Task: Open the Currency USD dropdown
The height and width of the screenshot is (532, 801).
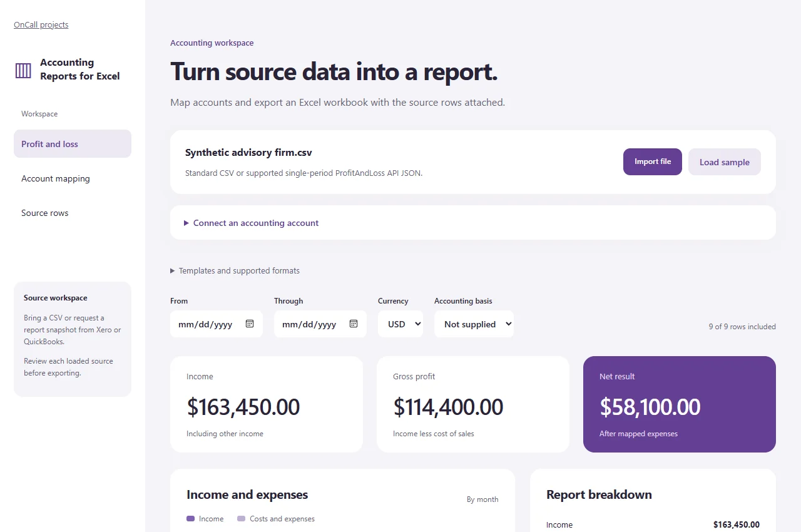Action: 400,324
